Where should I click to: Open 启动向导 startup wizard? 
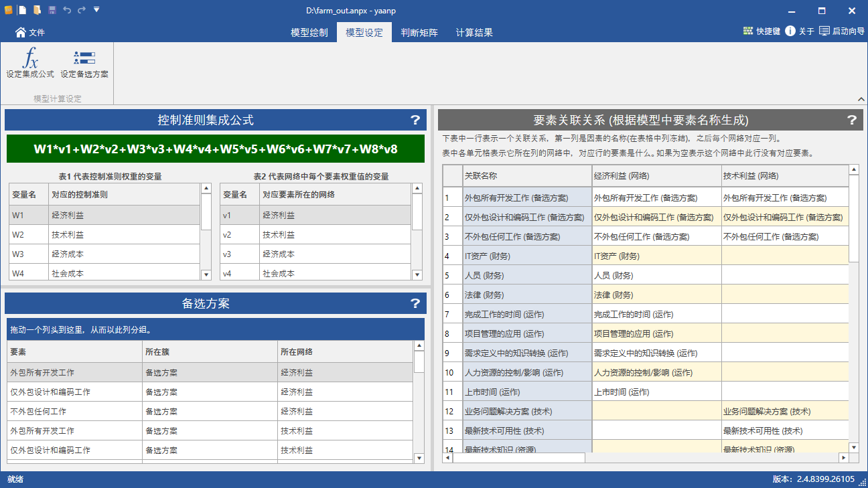click(x=839, y=31)
